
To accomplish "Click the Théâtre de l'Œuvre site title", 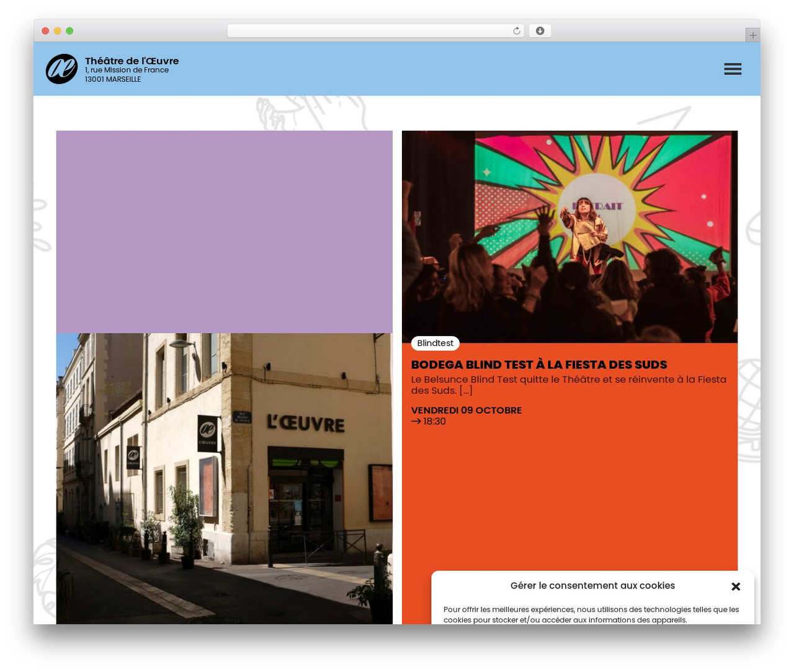I will point(132,61).
